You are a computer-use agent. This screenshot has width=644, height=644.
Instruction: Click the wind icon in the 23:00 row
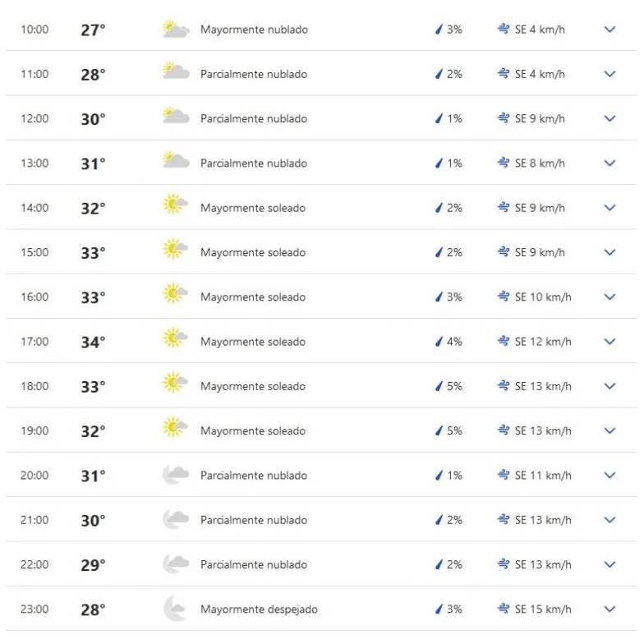tap(504, 609)
